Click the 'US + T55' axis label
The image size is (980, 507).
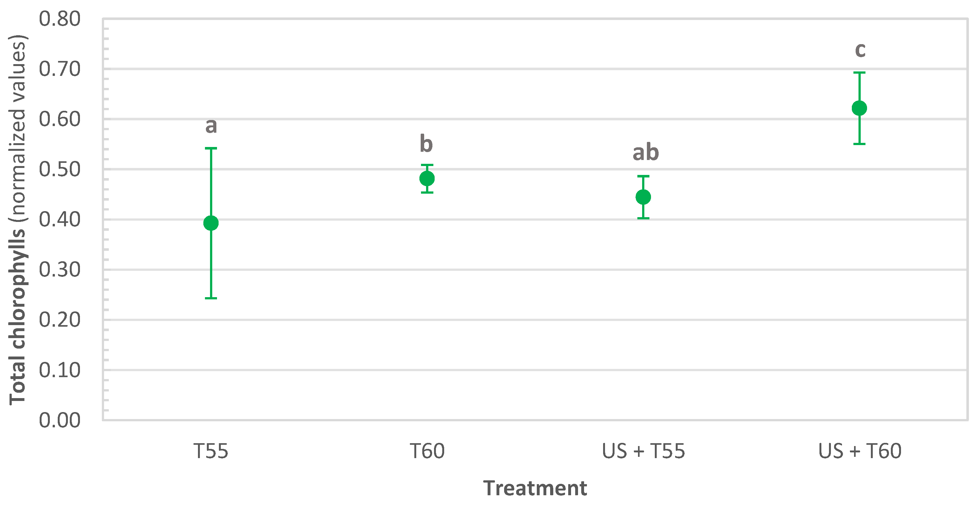(x=643, y=451)
